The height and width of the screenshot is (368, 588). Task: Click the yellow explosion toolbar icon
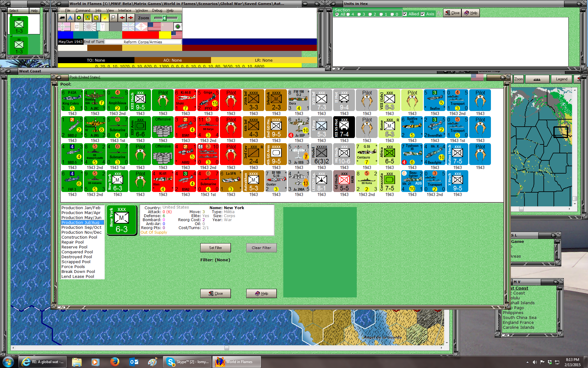point(105,18)
